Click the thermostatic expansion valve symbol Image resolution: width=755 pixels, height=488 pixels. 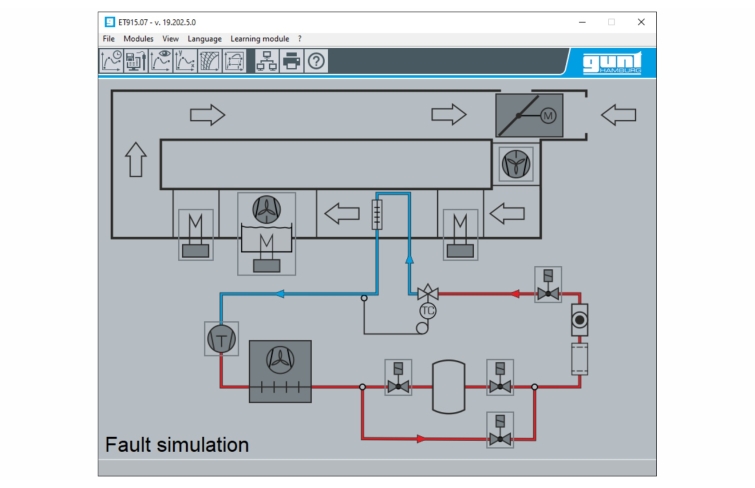[428, 292]
